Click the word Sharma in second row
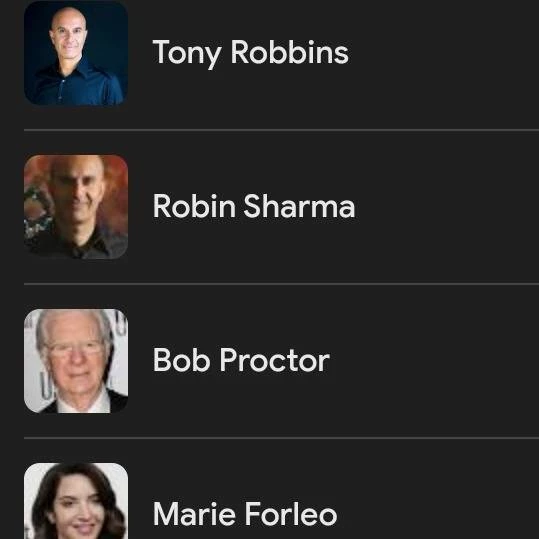Screen dimensions: 539x539 [299, 206]
